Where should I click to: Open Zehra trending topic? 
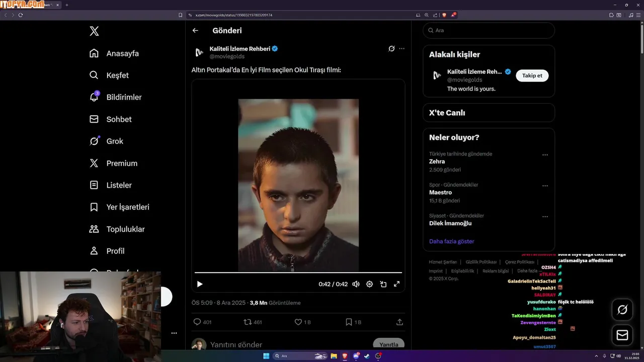click(437, 161)
